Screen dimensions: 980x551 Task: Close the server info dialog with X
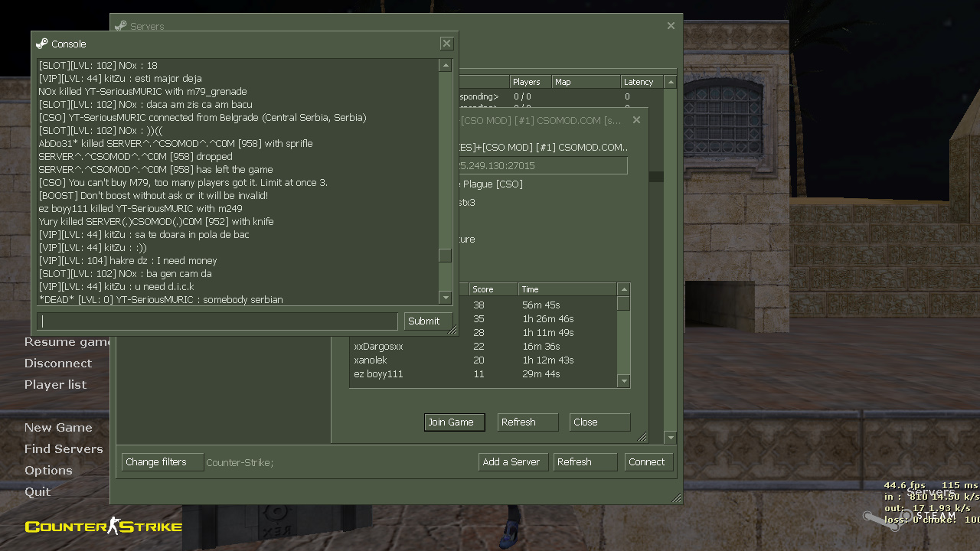click(636, 120)
